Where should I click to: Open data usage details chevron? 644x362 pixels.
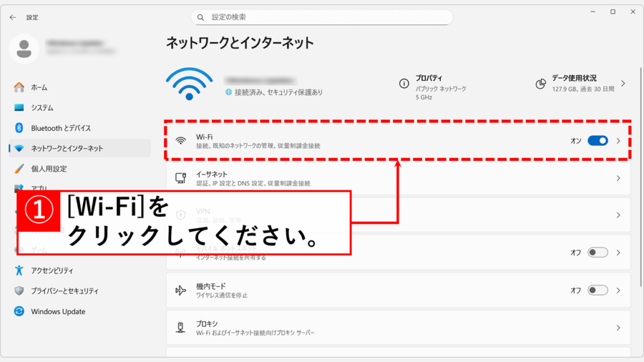(x=623, y=84)
